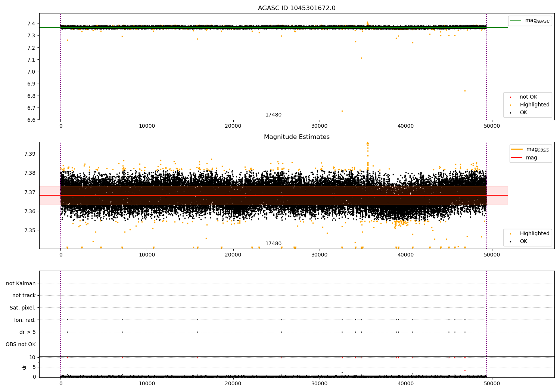
Task: Click the black 'OK' marker in top plot legend
Action: 510,113
